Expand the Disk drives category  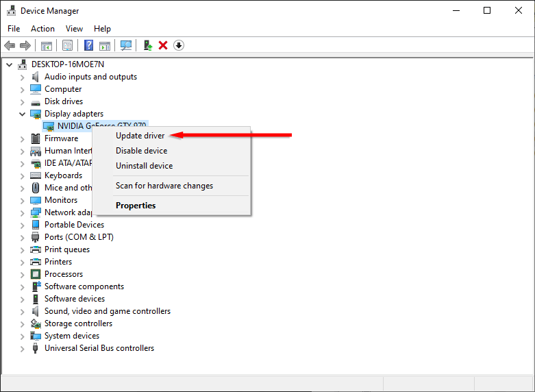[23, 102]
